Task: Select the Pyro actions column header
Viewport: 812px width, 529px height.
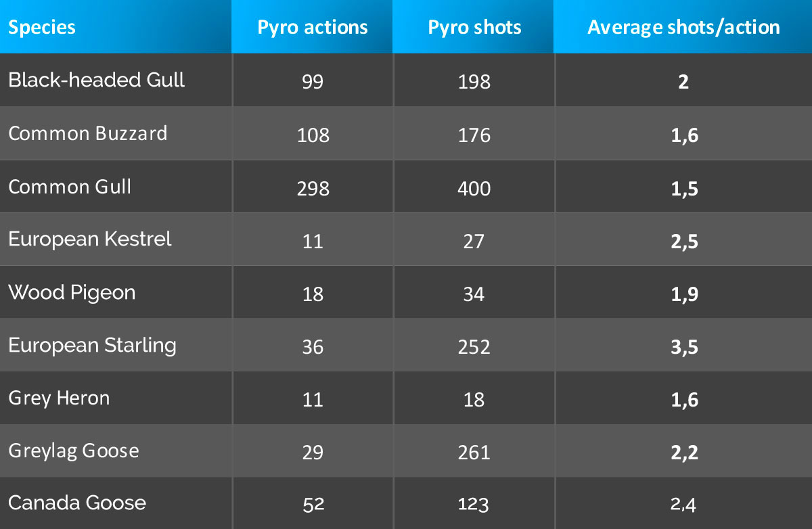Action: click(313, 28)
